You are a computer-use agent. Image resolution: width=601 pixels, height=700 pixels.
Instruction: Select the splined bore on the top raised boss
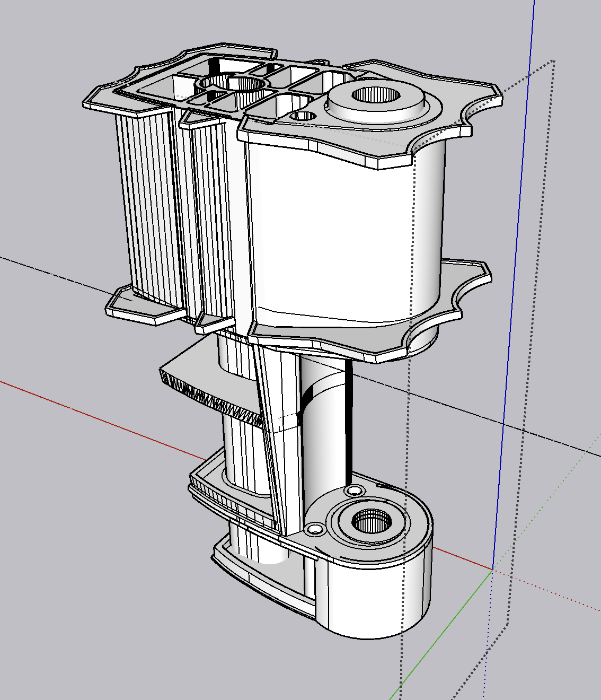pos(376,95)
